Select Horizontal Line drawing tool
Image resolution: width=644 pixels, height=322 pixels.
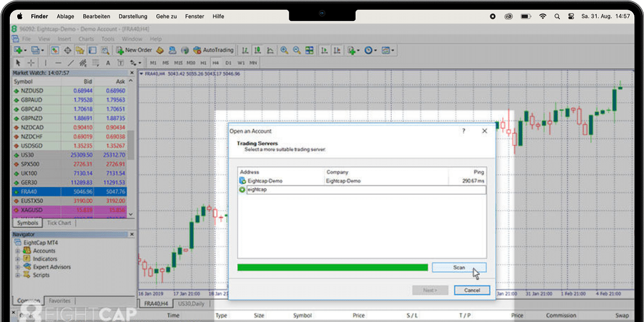click(58, 63)
